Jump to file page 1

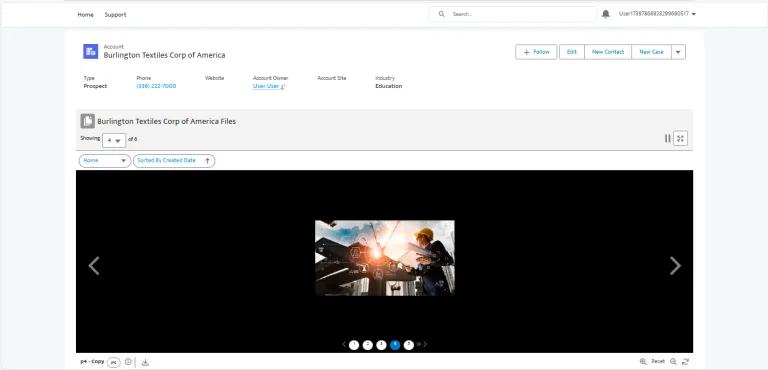354,345
